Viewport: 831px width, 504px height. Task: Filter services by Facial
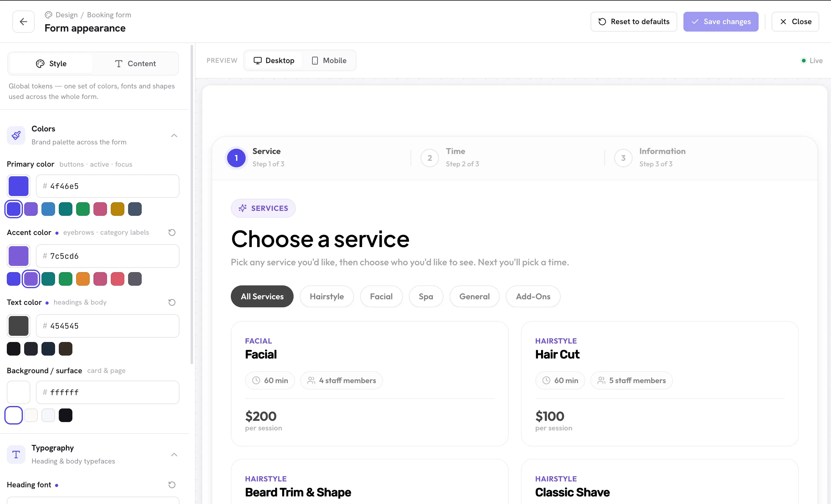pyautogui.click(x=381, y=296)
